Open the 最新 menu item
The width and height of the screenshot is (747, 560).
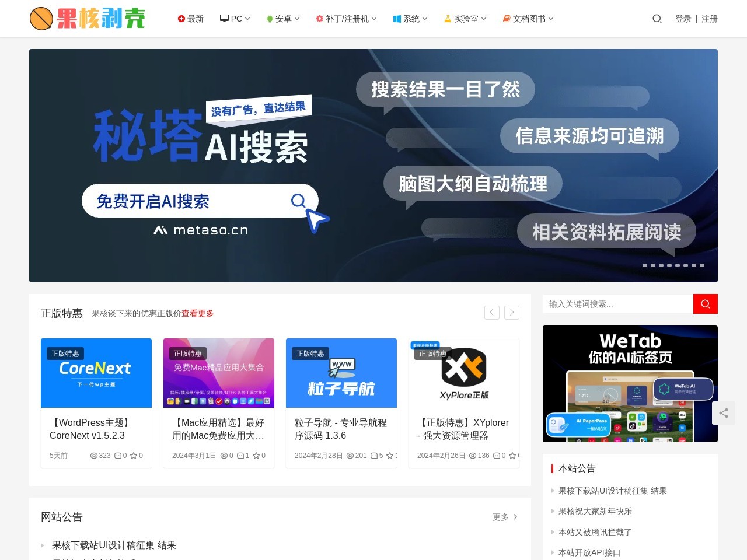pyautogui.click(x=191, y=19)
